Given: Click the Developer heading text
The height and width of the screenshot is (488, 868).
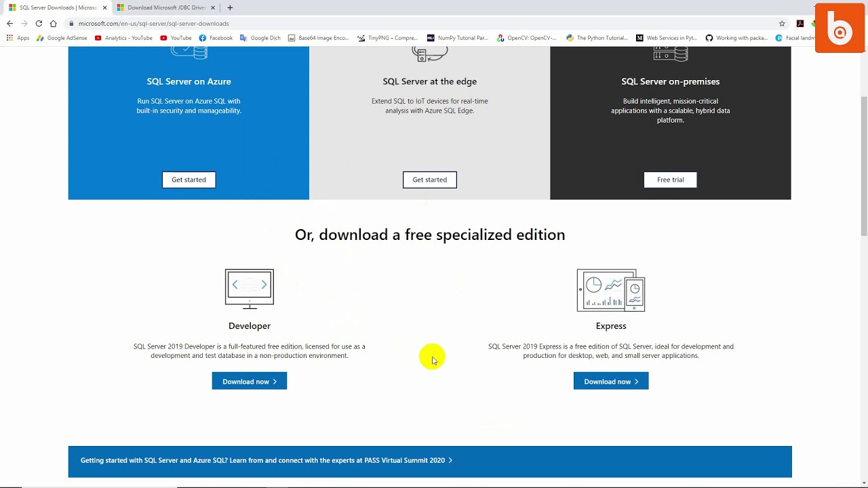Looking at the screenshot, I should (250, 326).
